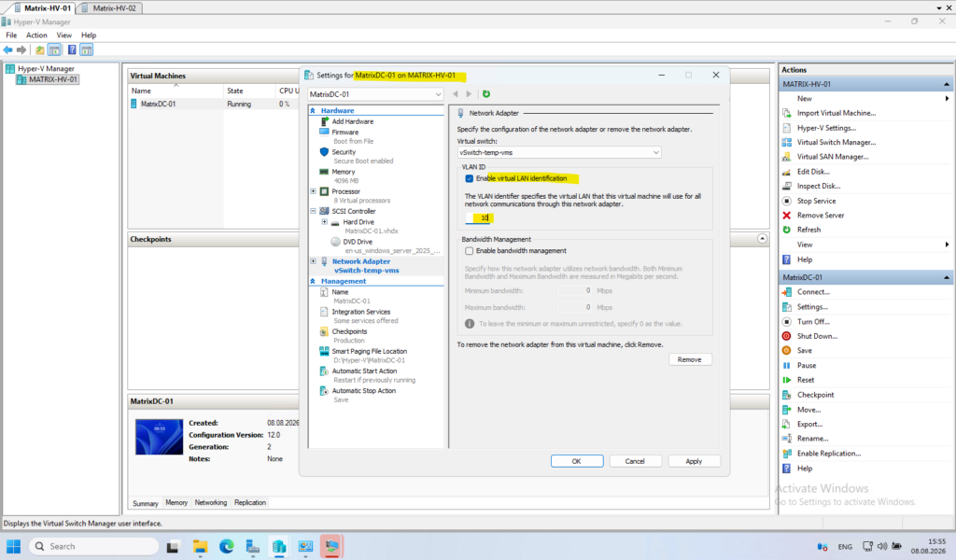
Task: Collapse the Checkpoints pane
Action: [762, 239]
